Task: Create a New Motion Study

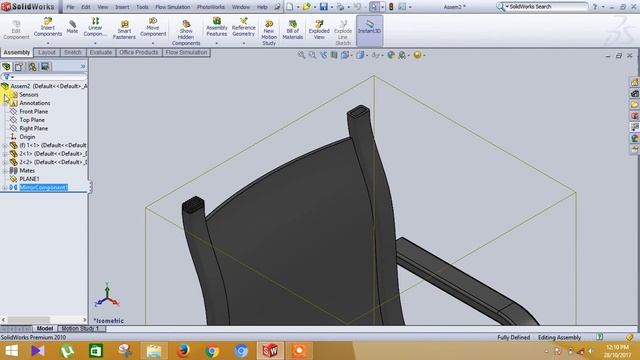Action: pos(269,33)
